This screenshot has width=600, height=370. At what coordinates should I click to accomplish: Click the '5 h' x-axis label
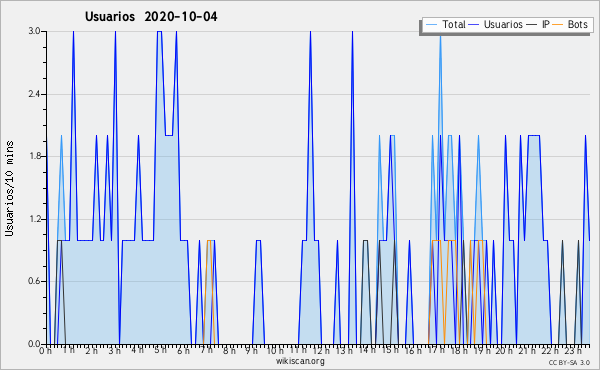(161, 351)
